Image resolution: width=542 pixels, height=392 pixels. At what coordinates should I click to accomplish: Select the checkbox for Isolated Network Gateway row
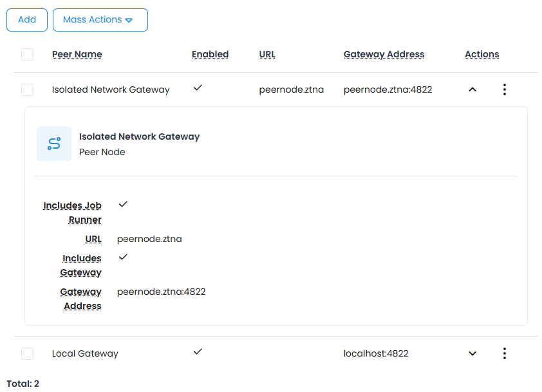tap(27, 89)
